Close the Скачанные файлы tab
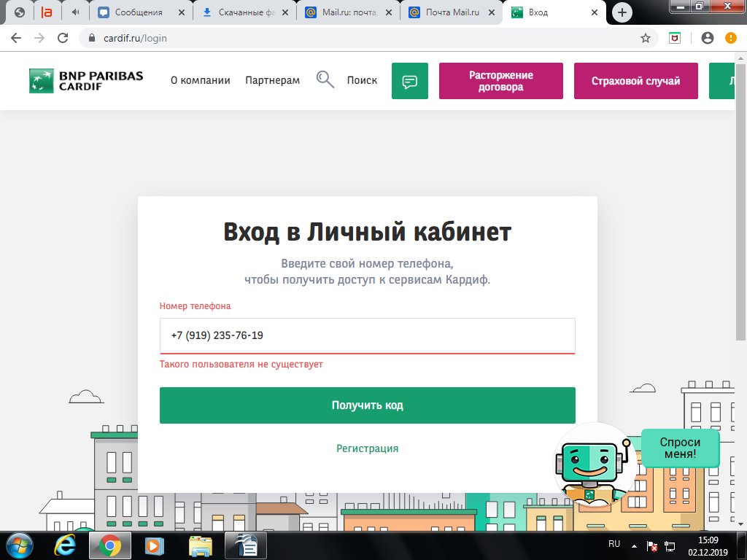 pos(285,13)
